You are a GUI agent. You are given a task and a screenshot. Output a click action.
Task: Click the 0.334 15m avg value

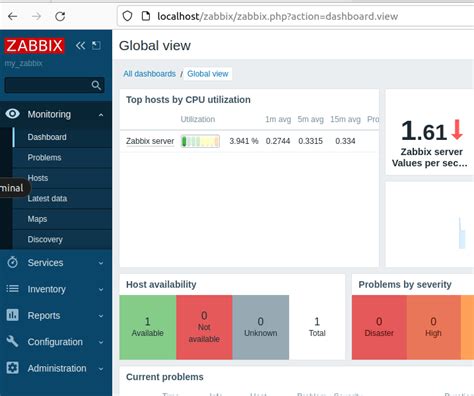click(x=345, y=141)
